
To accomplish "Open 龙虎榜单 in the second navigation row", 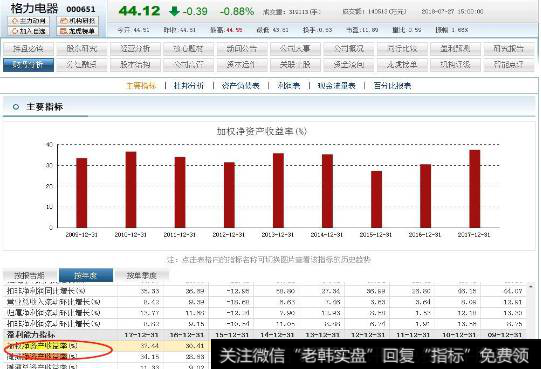I will (x=402, y=65).
